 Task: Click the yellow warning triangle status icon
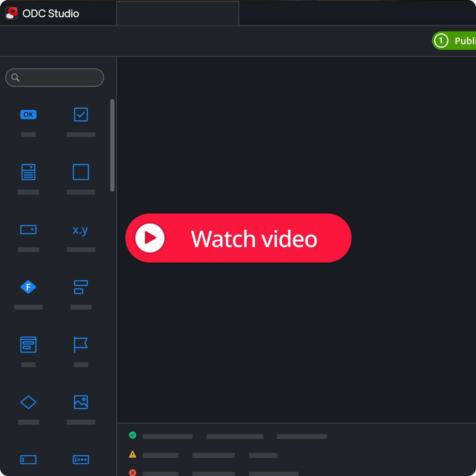pos(133,454)
